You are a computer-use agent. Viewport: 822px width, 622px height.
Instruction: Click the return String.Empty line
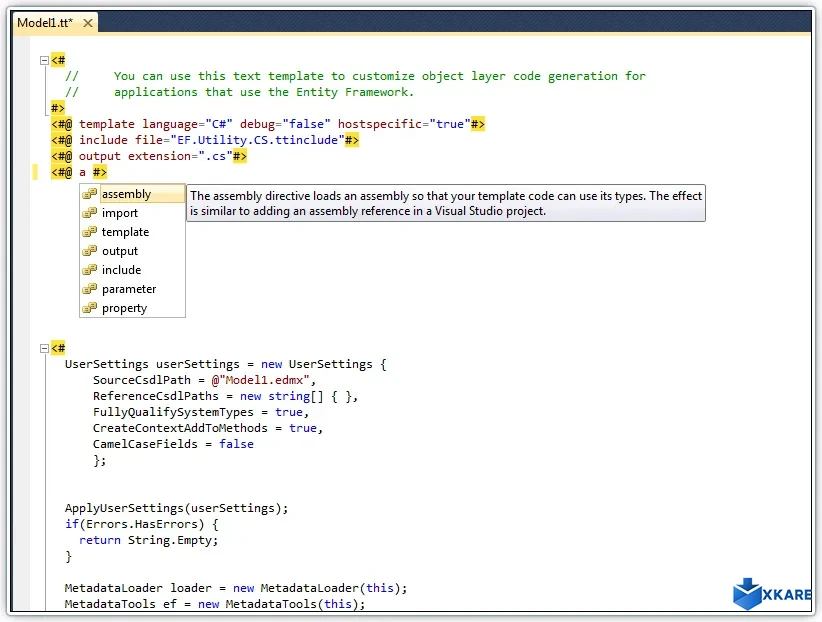(148, 540)
